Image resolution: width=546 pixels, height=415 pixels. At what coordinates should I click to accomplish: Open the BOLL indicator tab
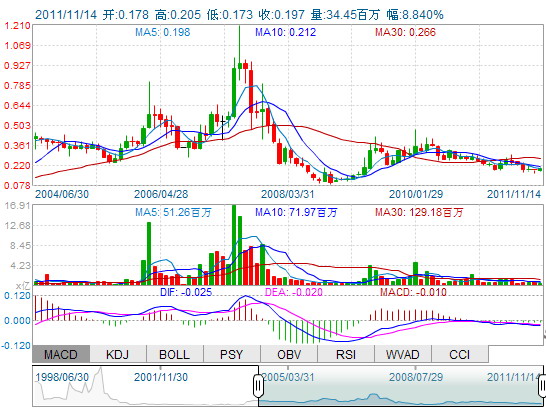click(x=175, y=354)
